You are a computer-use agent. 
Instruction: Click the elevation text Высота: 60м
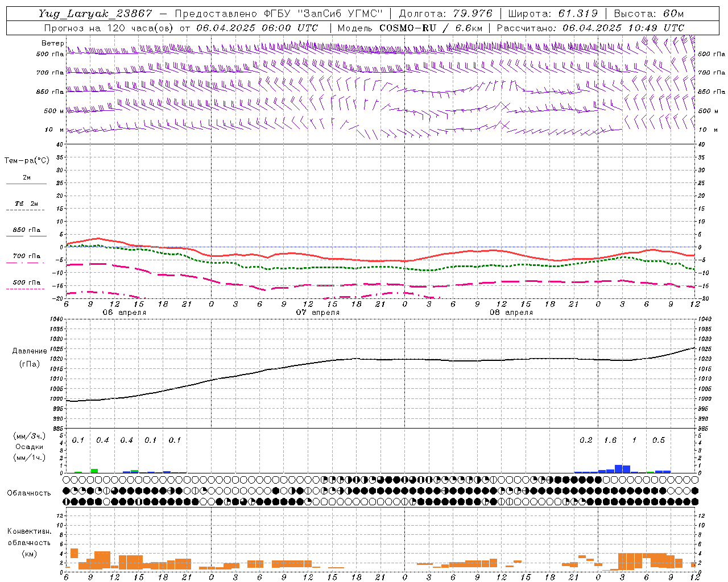click(649, 14)
